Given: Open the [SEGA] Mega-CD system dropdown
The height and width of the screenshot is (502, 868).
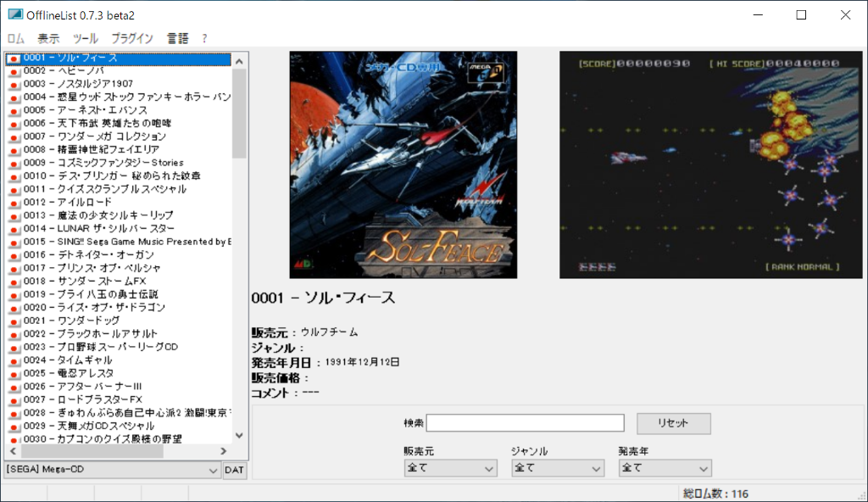Looking at the screenshot, I should (x=113, y=470).
